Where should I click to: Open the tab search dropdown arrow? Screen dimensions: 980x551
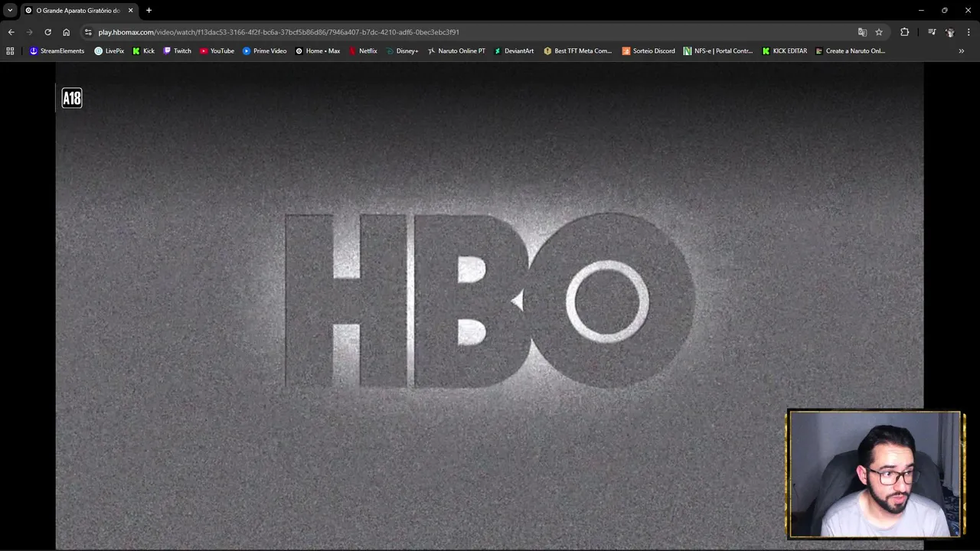coord(10,10)
